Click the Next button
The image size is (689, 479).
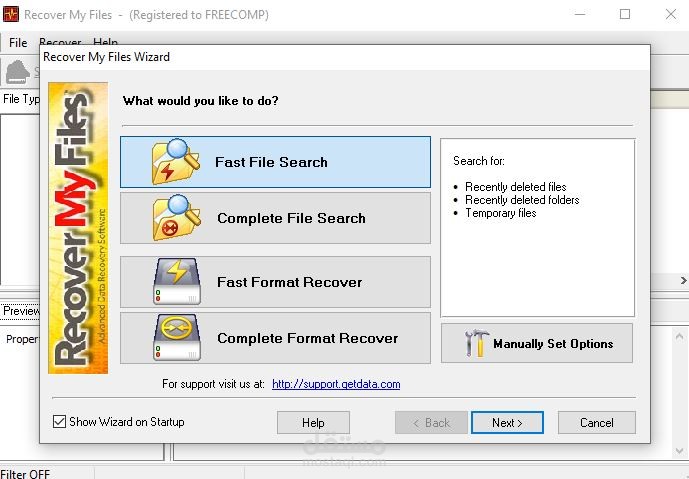(x=507, y=423)
